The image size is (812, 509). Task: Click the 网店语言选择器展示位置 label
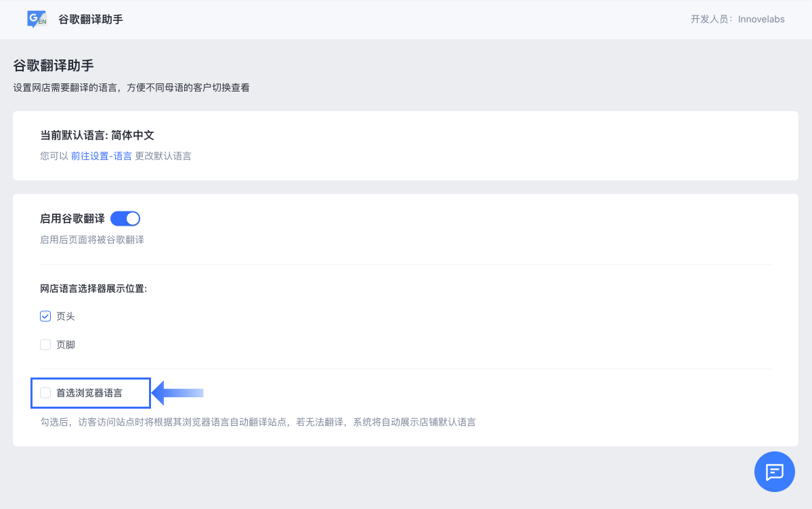tap(93, 289)
